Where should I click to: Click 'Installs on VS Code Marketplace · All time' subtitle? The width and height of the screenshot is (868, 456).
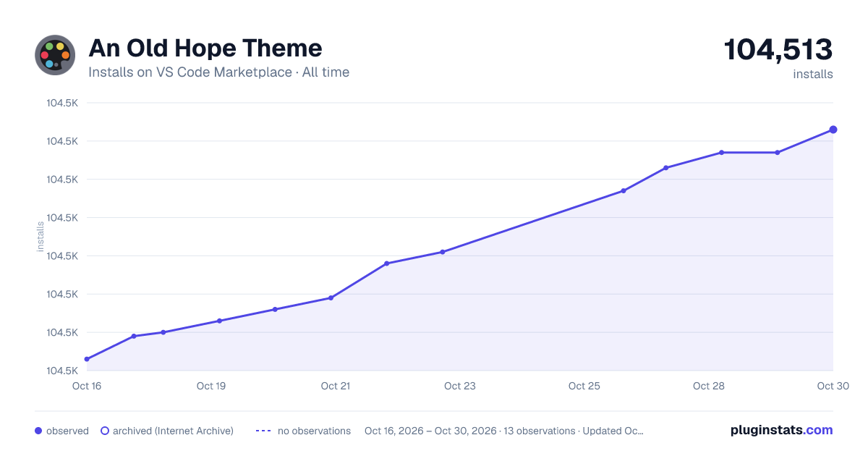pos(218,72)
